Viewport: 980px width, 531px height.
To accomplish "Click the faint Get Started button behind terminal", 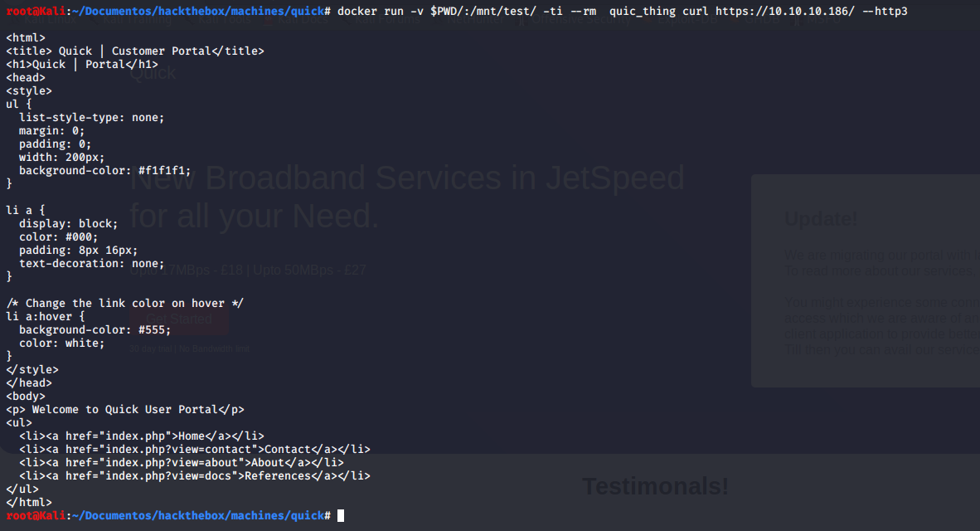I will 179,319.
